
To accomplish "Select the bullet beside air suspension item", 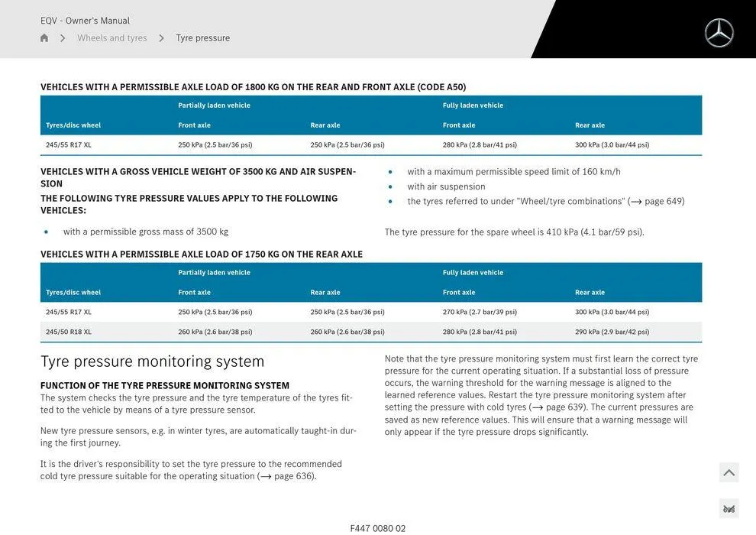I will (x=390, y=186).
